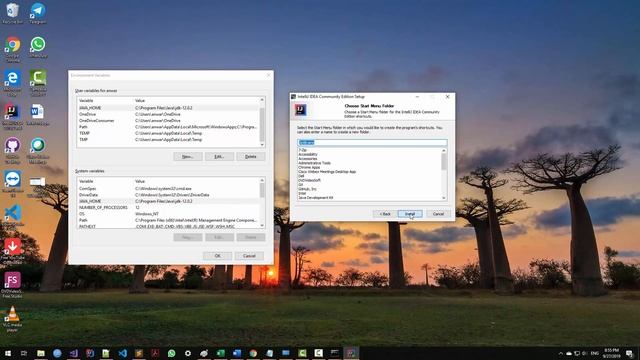The width and height of the screenshot is (640, 360).
Task: Cancel the IntelliJ IDEA setup
Action: click(438, 214)
